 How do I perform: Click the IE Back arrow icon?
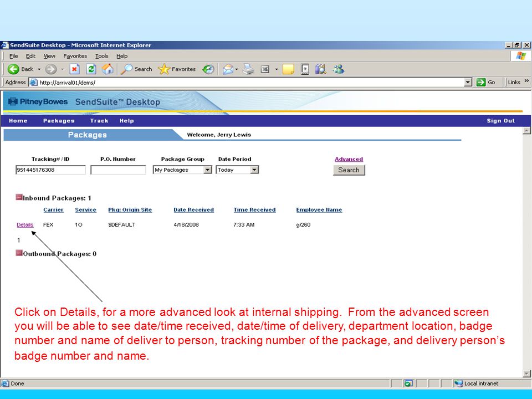tap(13, 69)
